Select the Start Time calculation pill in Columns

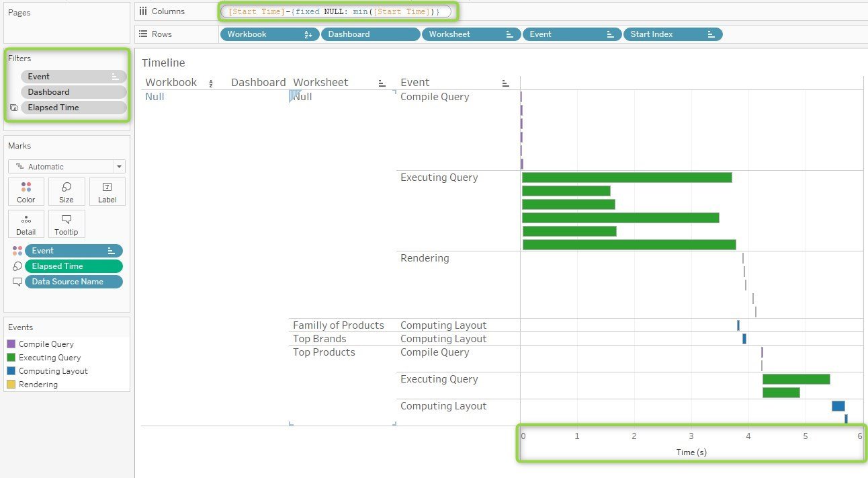(x=335, y=11)
